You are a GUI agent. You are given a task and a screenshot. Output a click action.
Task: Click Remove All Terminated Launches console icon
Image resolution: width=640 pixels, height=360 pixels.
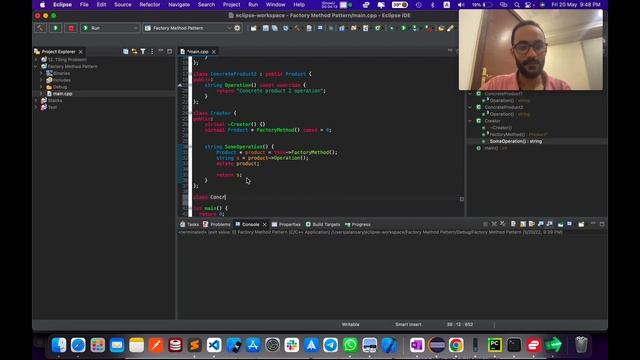point(503,224)
